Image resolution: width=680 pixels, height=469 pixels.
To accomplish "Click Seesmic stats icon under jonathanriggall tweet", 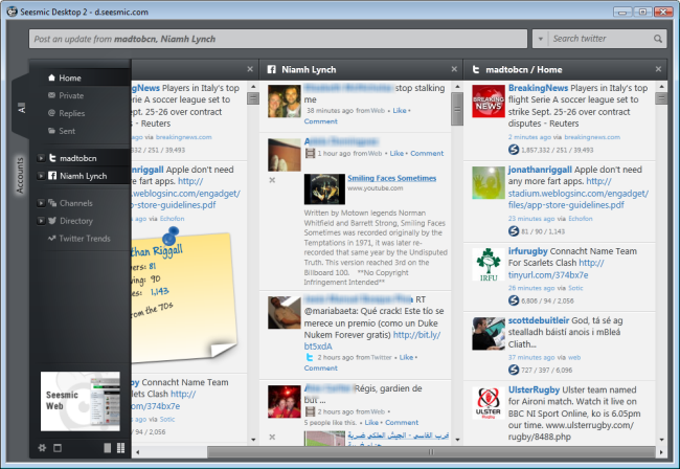I will point(513,231).
